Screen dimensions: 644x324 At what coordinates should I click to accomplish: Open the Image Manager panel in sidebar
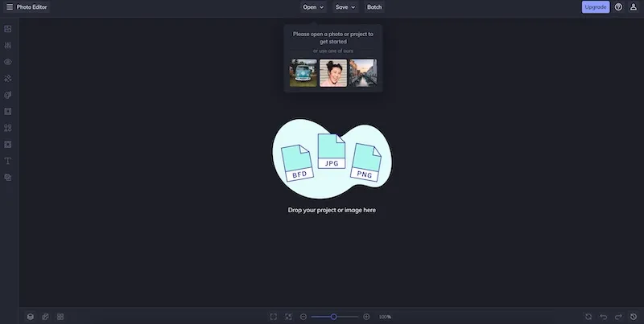[8, 29]
